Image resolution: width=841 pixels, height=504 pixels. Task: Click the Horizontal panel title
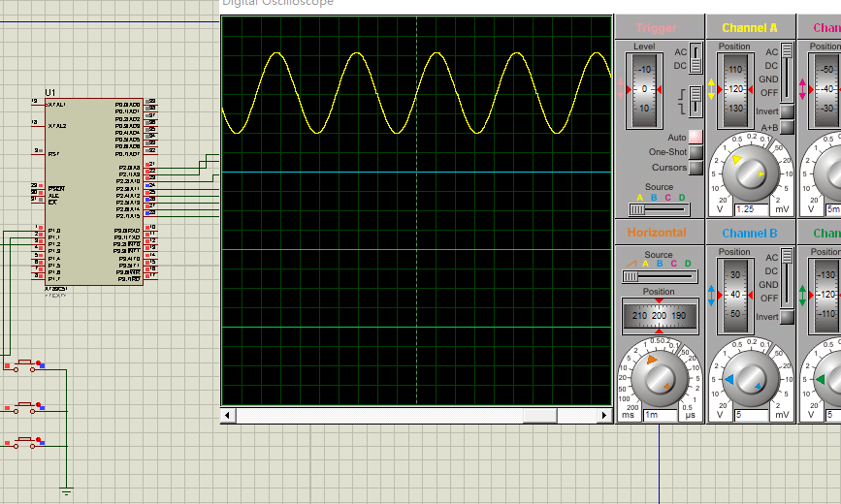[x=657, y=233]
